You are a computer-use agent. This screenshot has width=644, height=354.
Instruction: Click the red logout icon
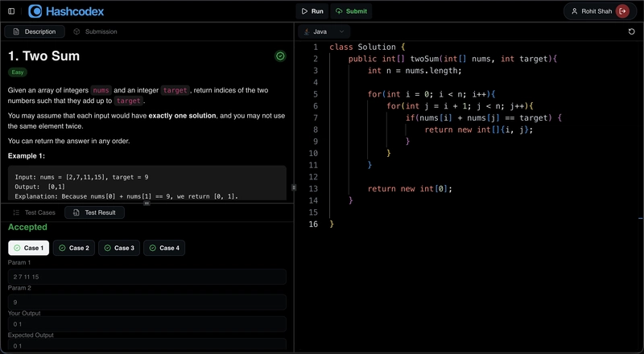pyautogui.click(x=622, y=11)
